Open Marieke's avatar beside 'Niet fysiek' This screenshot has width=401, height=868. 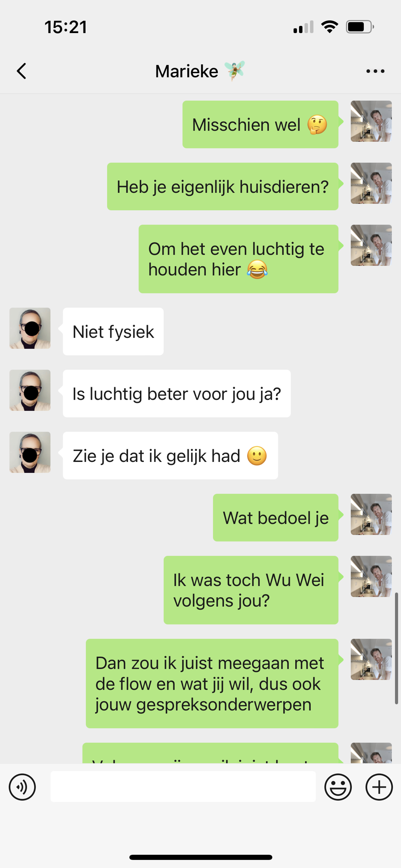30,328
